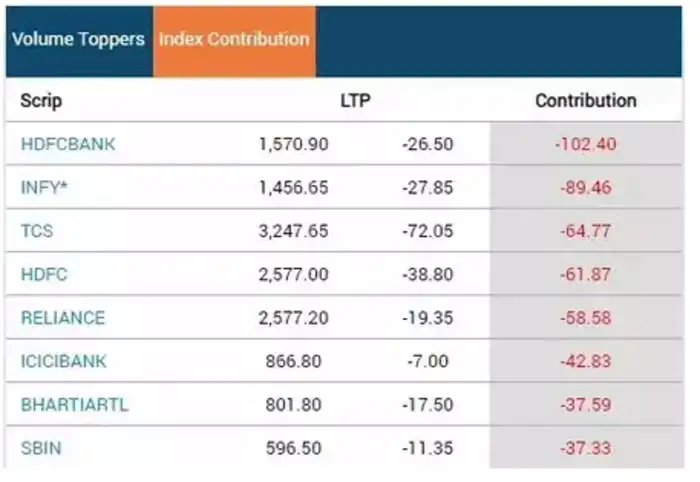This screenshot has width=700, height=482.
Task: Select the RELIANCE scrip link
Action: coord(62,318)
